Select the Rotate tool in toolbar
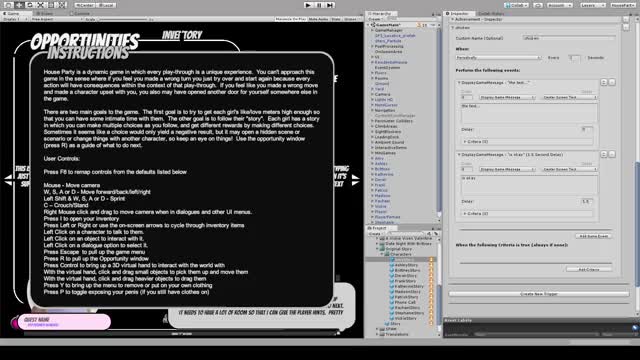This screenshot has height=360, width=640. coord(30,5)
